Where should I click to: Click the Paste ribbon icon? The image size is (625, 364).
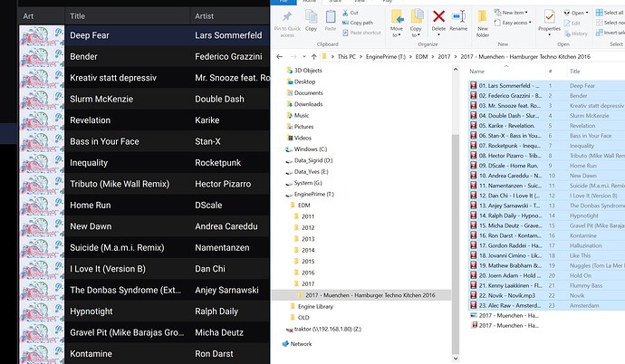(x=331, y=16)
